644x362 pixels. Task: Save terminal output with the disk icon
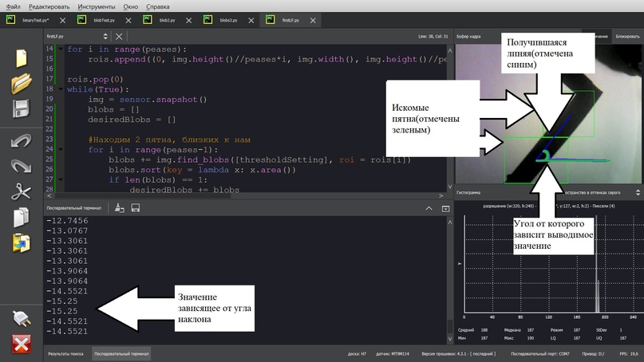point(136,208)
